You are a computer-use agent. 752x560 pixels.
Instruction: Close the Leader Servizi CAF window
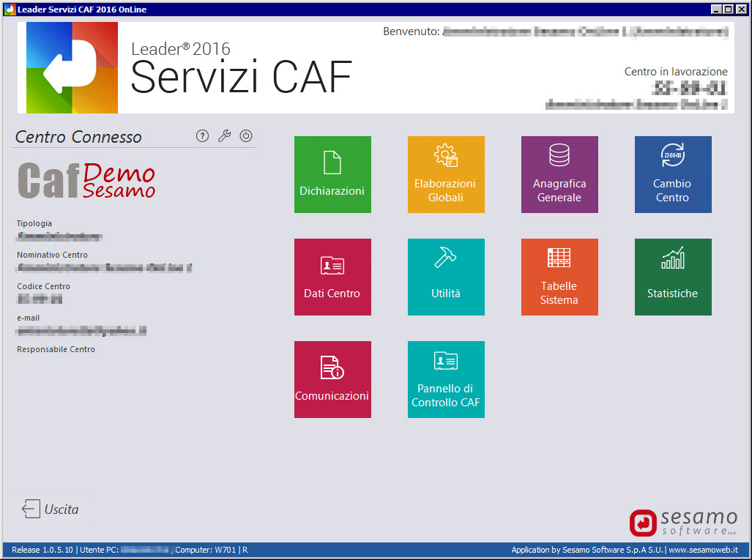tap(742, 9)
